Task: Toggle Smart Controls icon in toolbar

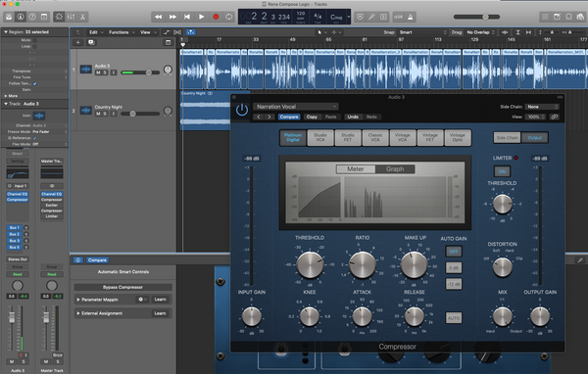Action: point(59,17)
